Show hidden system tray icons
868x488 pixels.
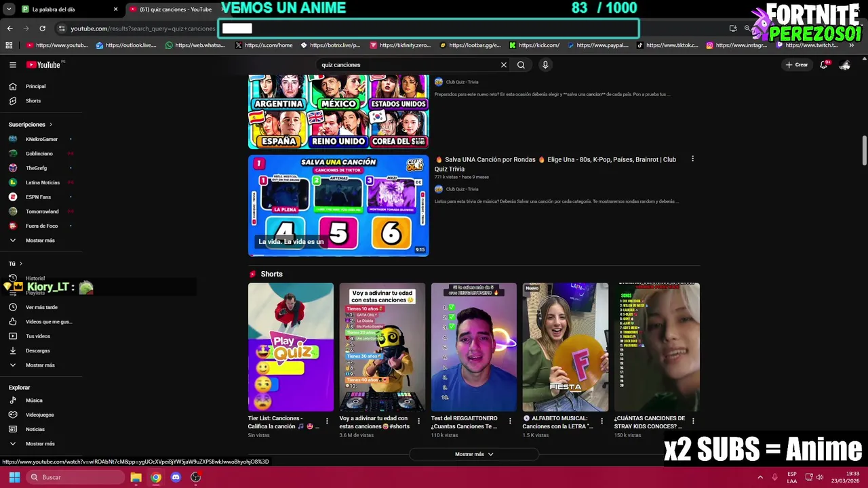pos(760,477)
